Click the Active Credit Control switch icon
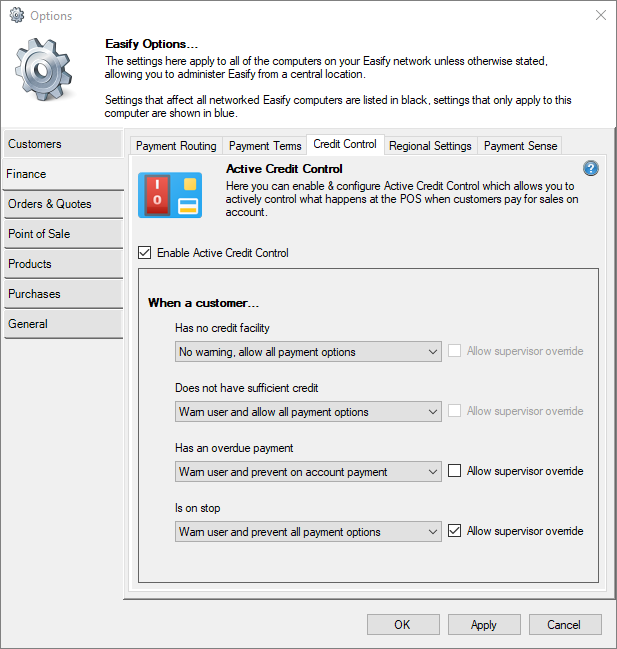The image size is (617, 649). pos(169,195)
